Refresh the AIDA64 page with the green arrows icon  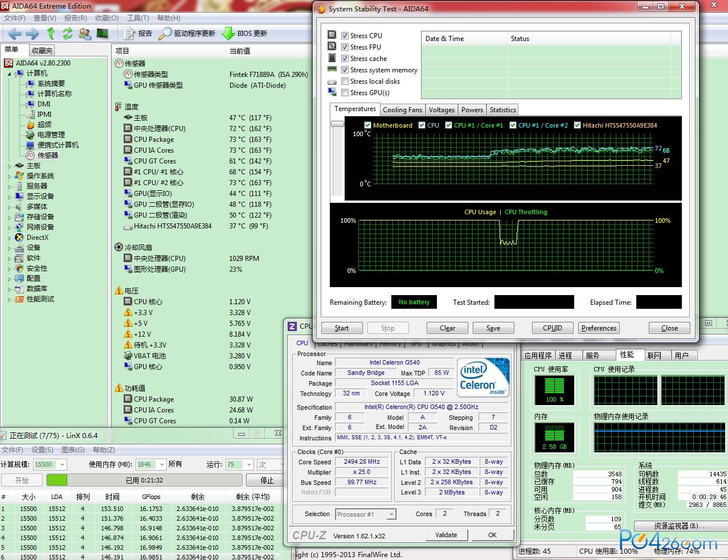(x=68, y=34)
